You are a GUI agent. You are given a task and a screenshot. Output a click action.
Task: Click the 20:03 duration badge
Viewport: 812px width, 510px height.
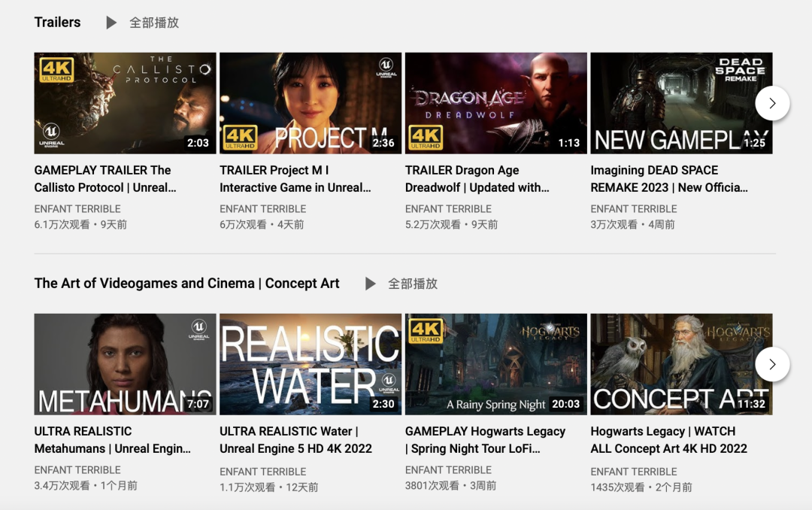565,404
